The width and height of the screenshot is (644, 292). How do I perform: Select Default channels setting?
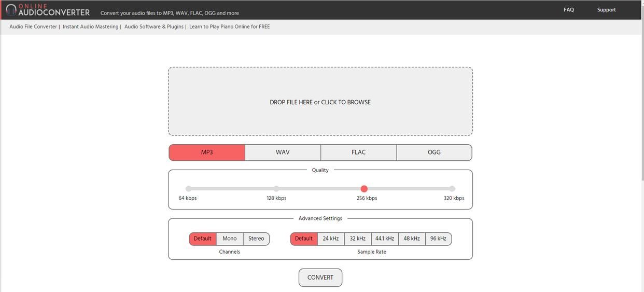[202, 239]
